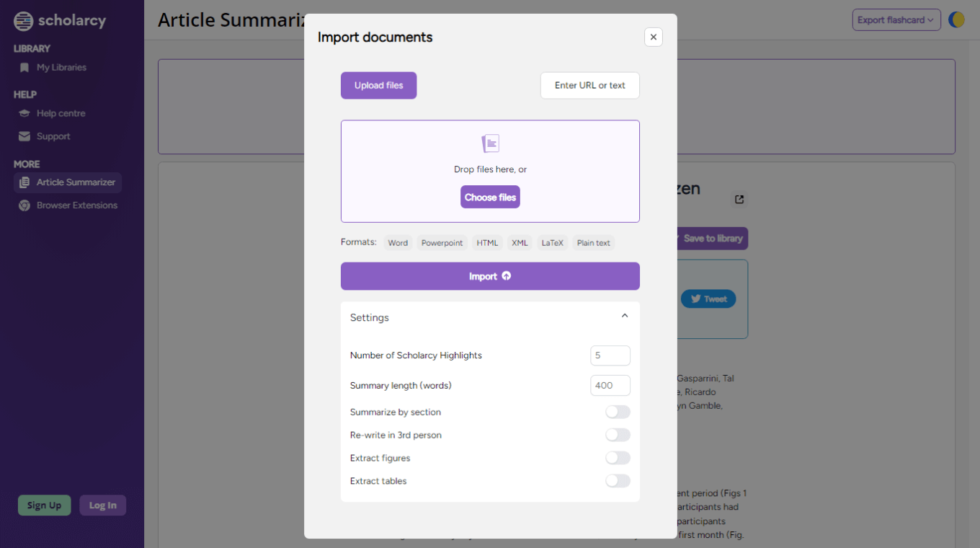Open the Export flashcard dropdown
This screenshot has width=980, height=548.
pyautogui.click(x=896, y=20)
